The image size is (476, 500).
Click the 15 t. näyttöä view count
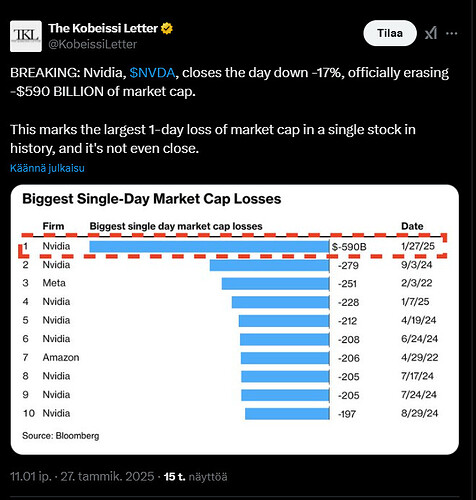coord(196,477)
